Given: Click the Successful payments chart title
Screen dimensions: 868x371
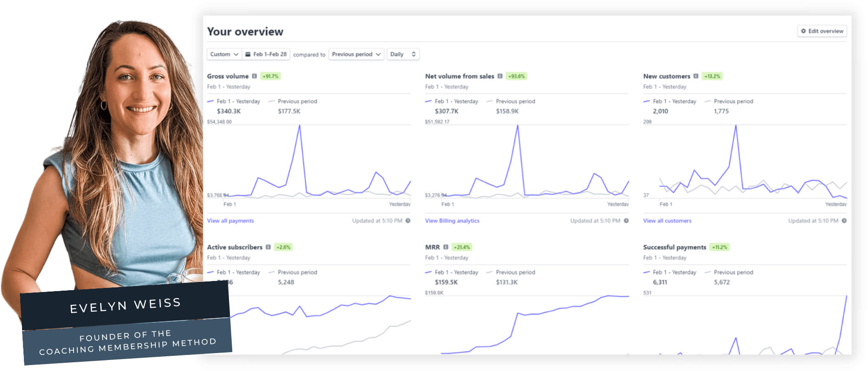Looking at the screenshot, I should 674,247.
